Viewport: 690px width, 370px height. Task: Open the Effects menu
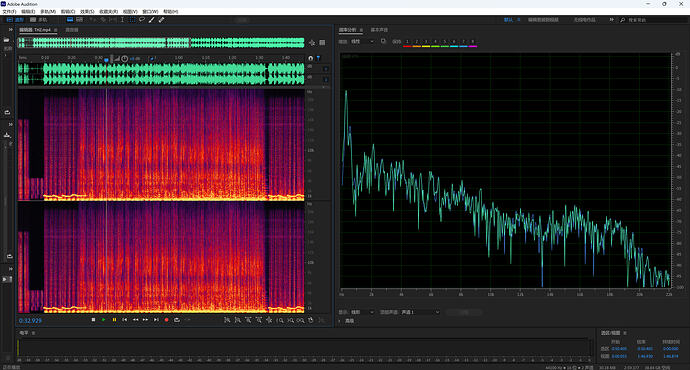tap(87, 11)
